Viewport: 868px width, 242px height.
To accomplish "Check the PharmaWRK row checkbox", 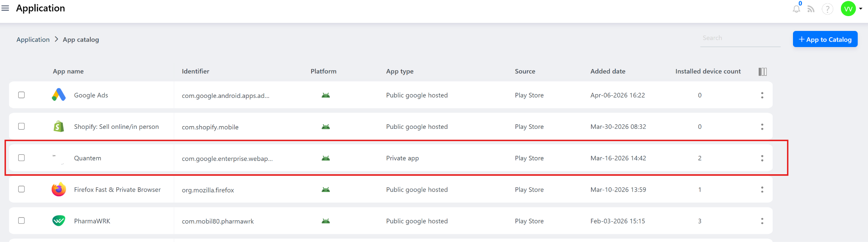I will pyautogui.click(x=22, y=220).
